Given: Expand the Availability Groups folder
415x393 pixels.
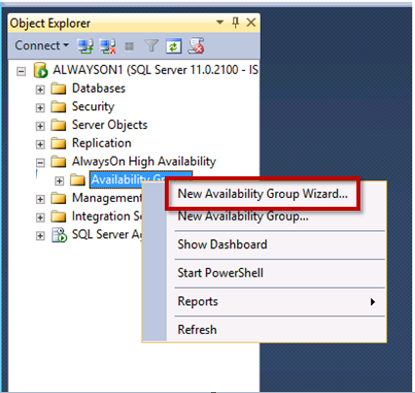Looking at the screenshot, I should coord(59,181).
